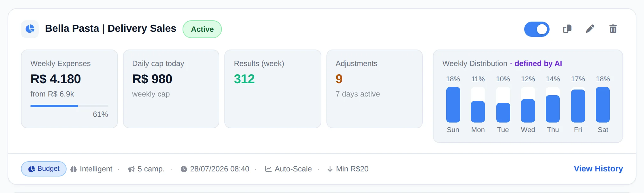This screenshot has height=193, width=644.
Task: Click the 'defined by AI' label
Action: coord(538,63)
